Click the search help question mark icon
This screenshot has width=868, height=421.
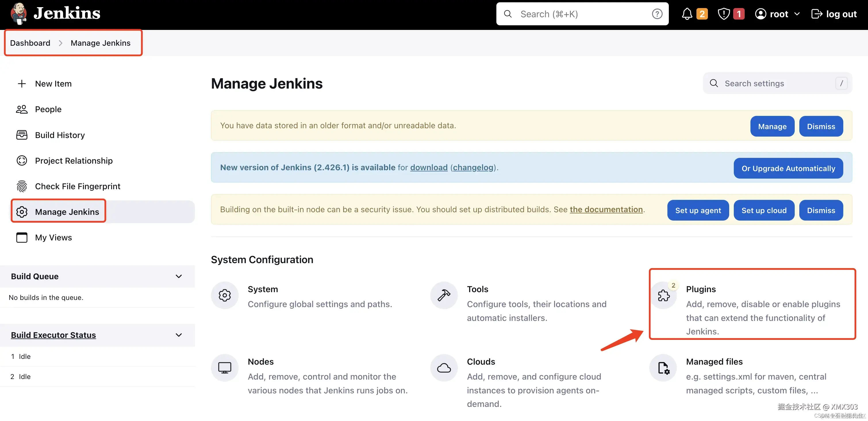pos(657,14)
